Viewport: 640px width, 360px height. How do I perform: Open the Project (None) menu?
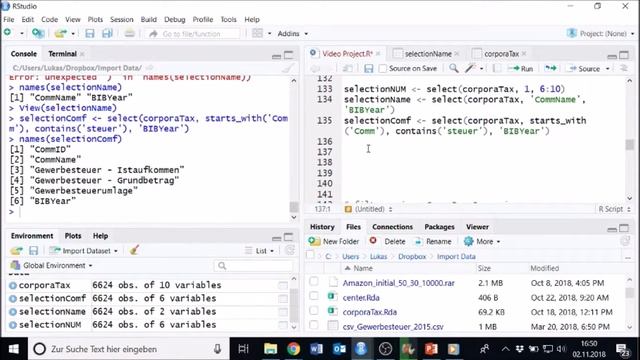(x=600, y=33)
